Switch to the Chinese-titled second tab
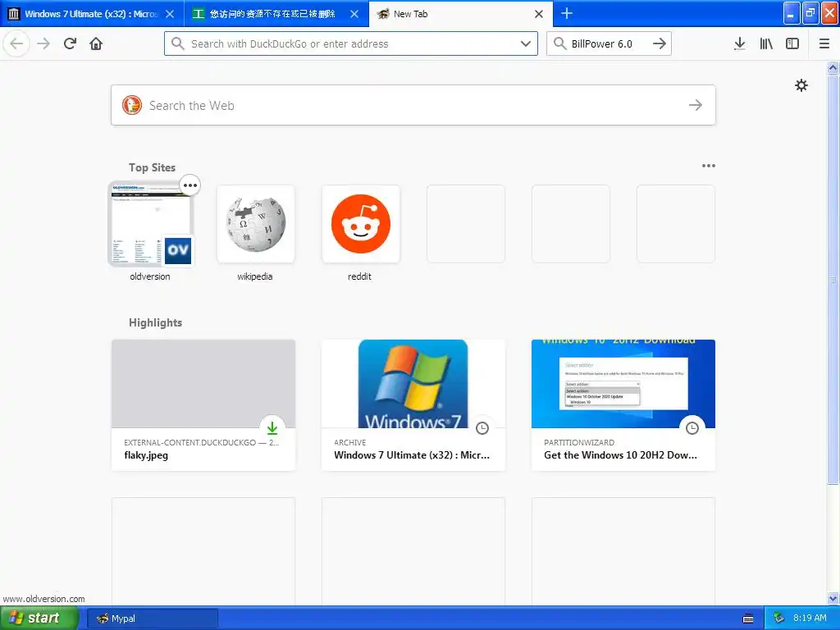The width and height of the screenshot is (840, 630). (276, 14)
